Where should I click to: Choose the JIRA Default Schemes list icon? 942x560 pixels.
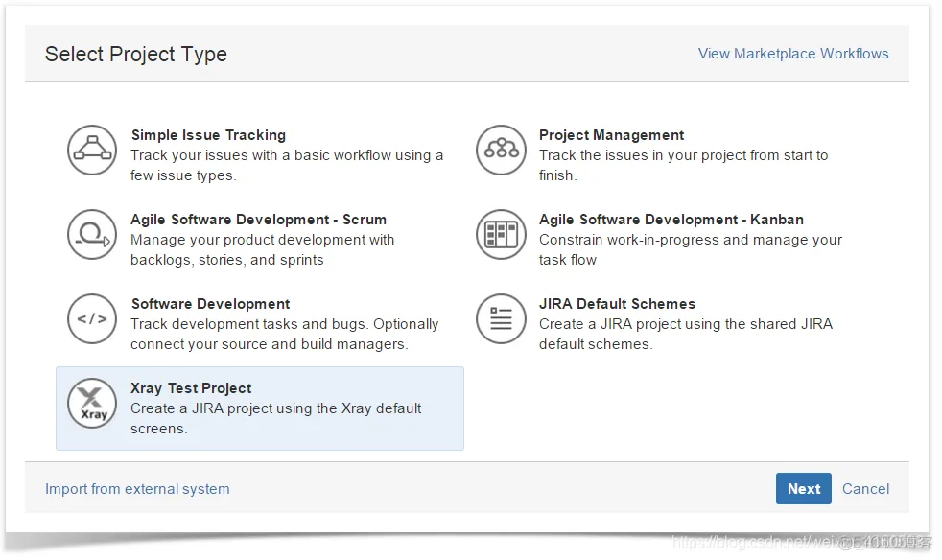pyautogui.click(x=501, y=318)
